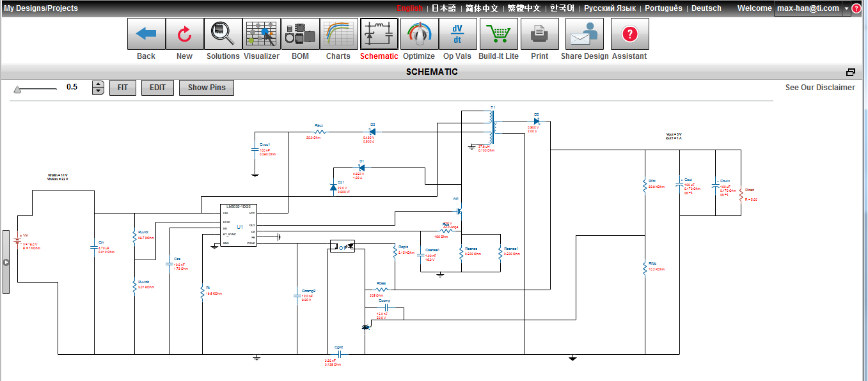The width and height of the screenshot is (868, 381).
Task: Click the Show Pins button
Action: coord(207,88)
